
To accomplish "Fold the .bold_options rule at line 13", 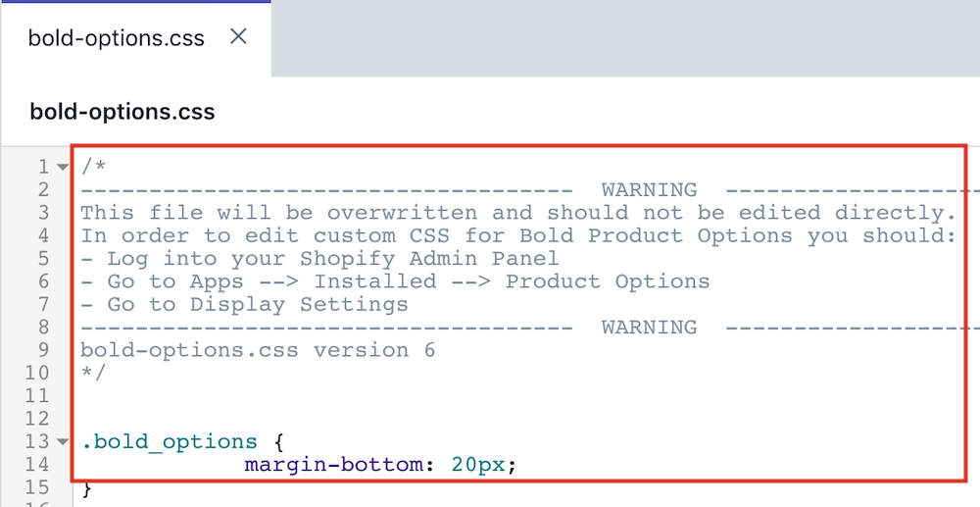I will [x=63, y=442].
